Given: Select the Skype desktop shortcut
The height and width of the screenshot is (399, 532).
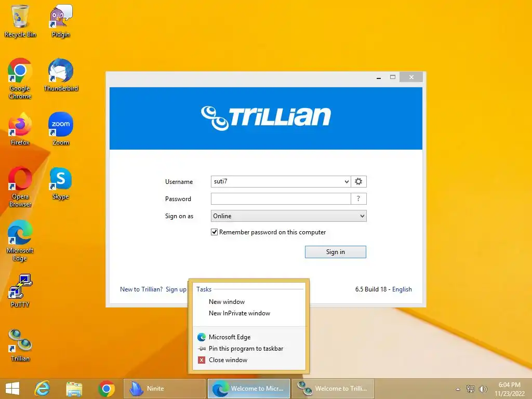Looking at the screenshot, I should [61, 183].
